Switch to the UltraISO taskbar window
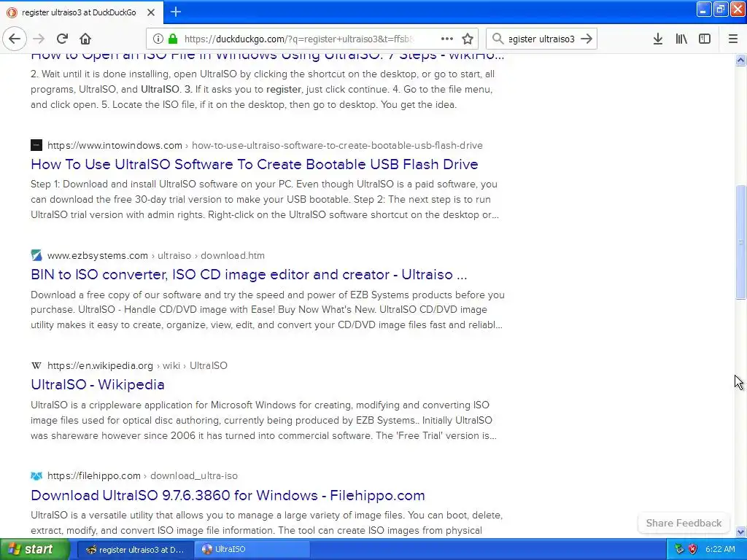Viewport: 747px width, 560px height. point(252,550)
